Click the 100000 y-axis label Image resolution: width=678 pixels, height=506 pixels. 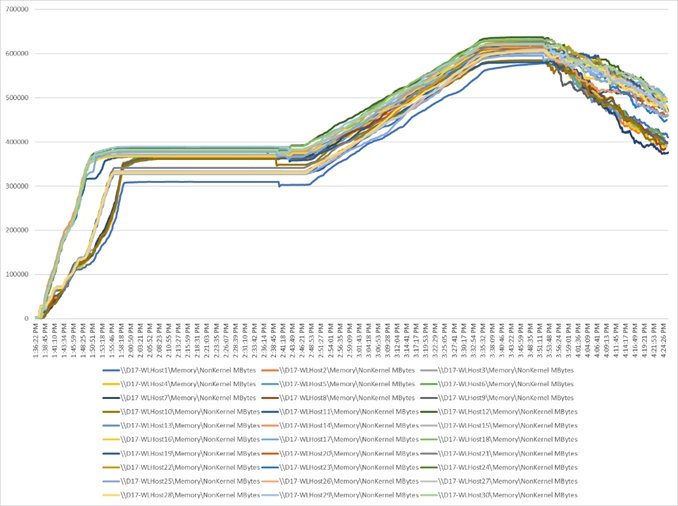tap(18, 274)
